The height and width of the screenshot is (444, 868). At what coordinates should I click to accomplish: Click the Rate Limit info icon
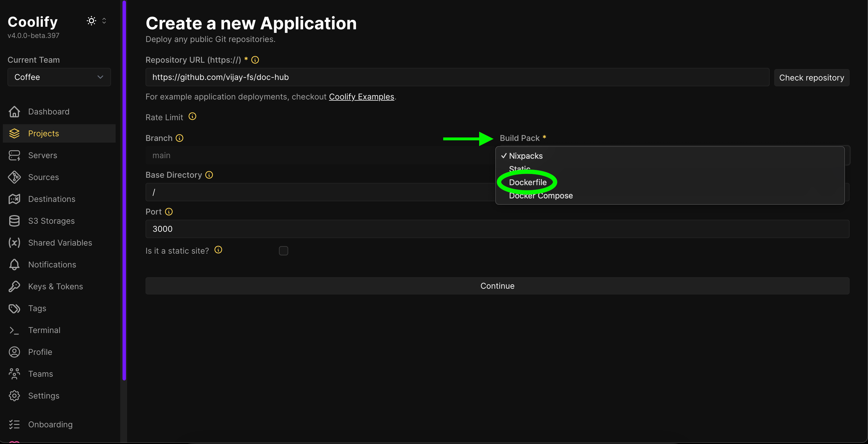point(192,116)
